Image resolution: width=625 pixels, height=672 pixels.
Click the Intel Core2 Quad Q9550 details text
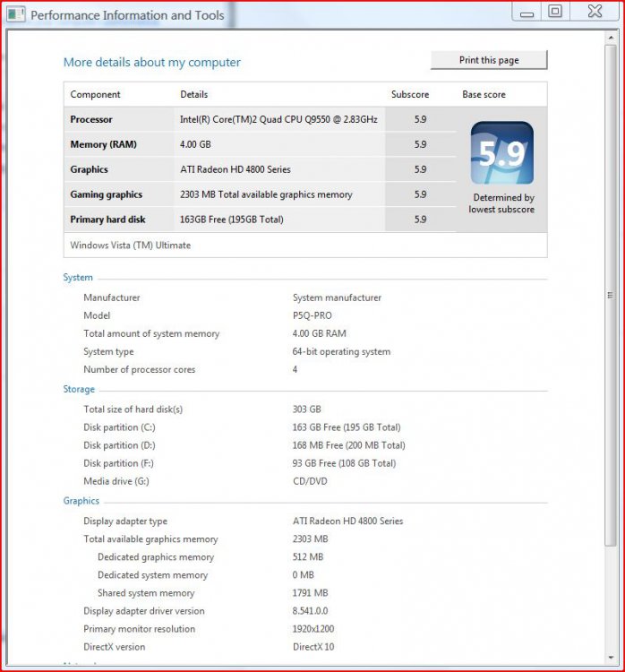click(x=278, y=119)
